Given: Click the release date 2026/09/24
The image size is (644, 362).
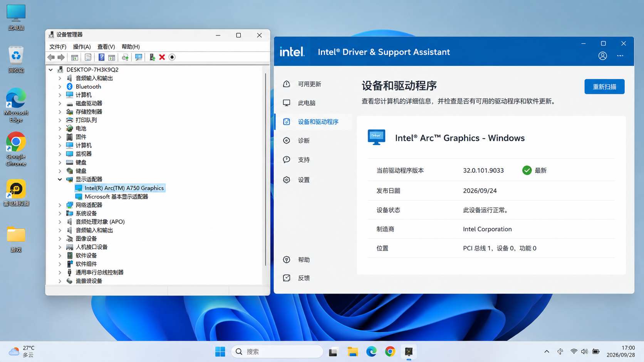Looking at the screenshot, I should pyautogui.click(x=480, y=191).
